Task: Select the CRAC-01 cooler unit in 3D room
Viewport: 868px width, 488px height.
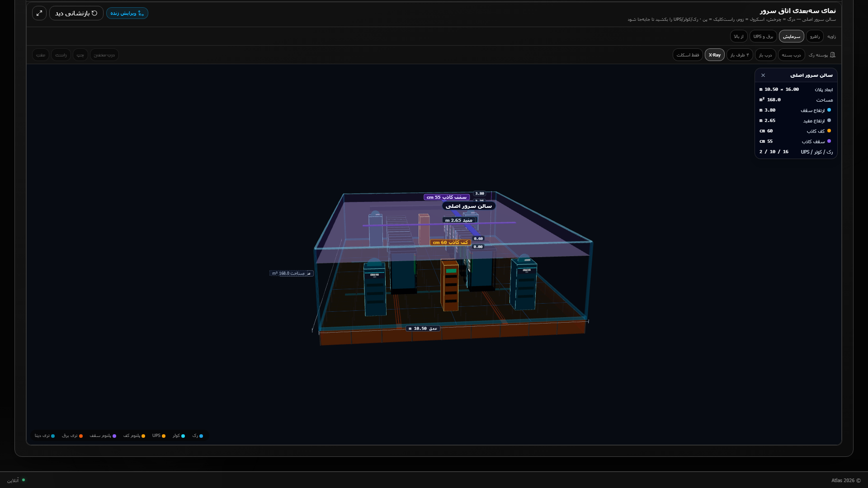Action: click(524, 283)
